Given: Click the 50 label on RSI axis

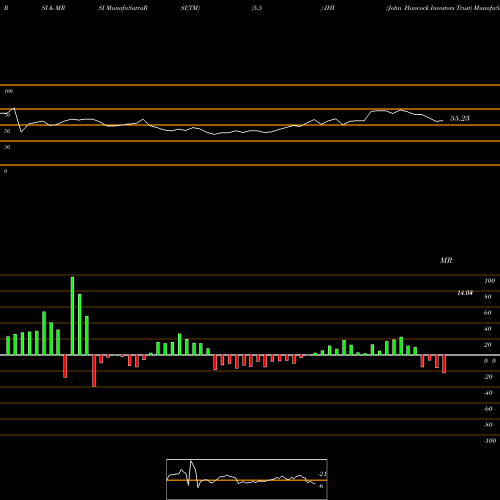Looking at the screenshot, I should (7, 131).
